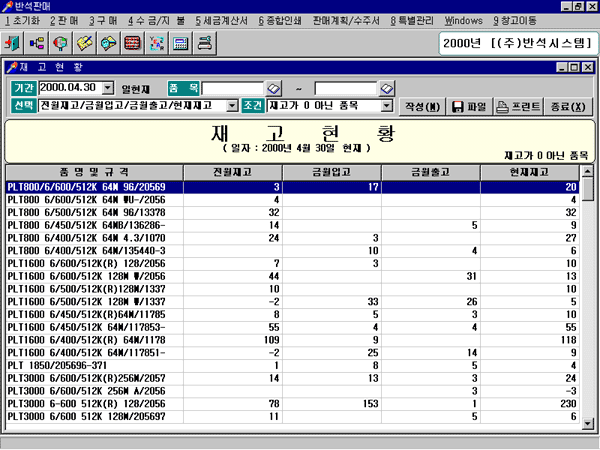Open item lookup book icon after second 품목 field
This screenshot has height=450, width=600.
pyautogui.click(x=387, y=89)
